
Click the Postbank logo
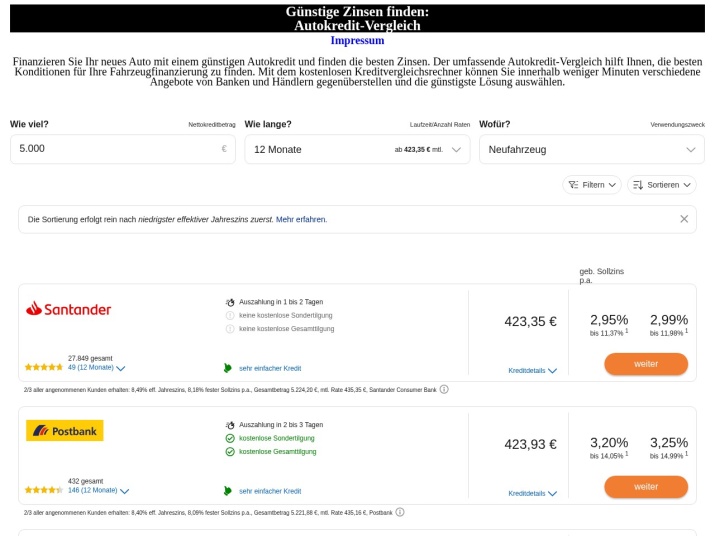(64, 431)
